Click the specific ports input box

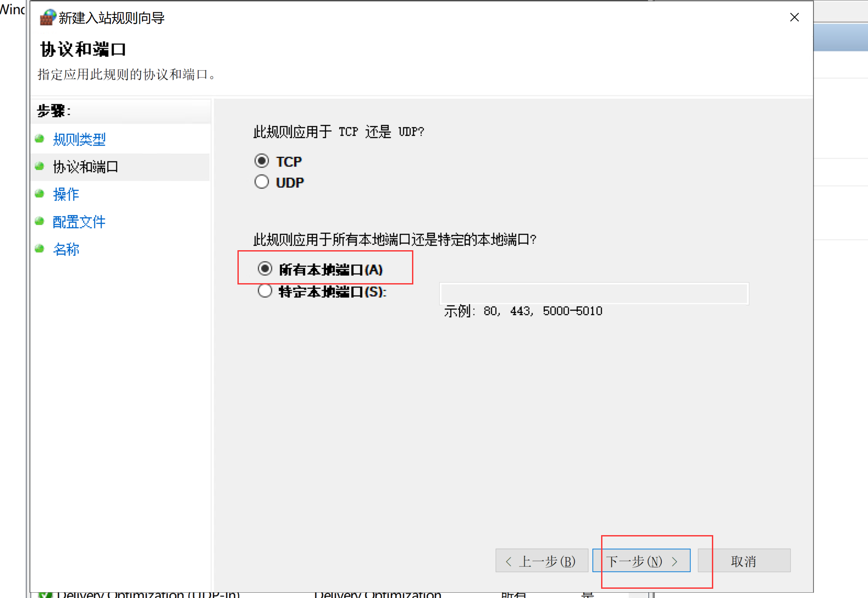click(x=593, y=293)
